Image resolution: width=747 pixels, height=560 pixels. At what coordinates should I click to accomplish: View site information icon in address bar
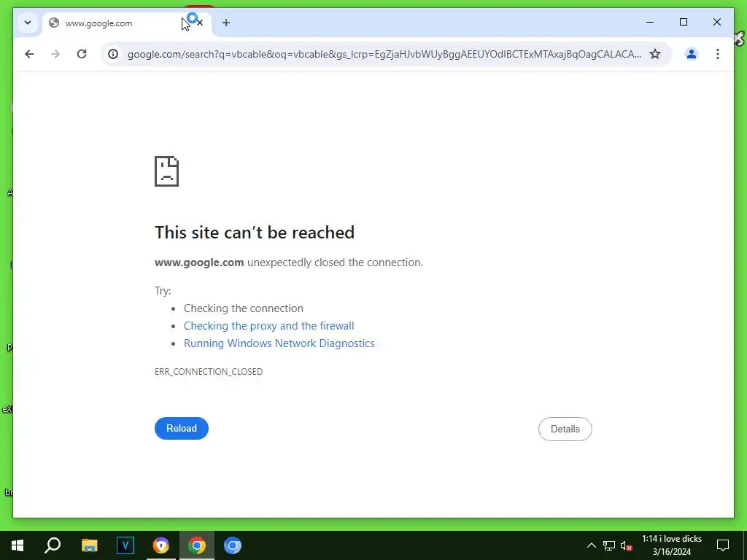113,54
